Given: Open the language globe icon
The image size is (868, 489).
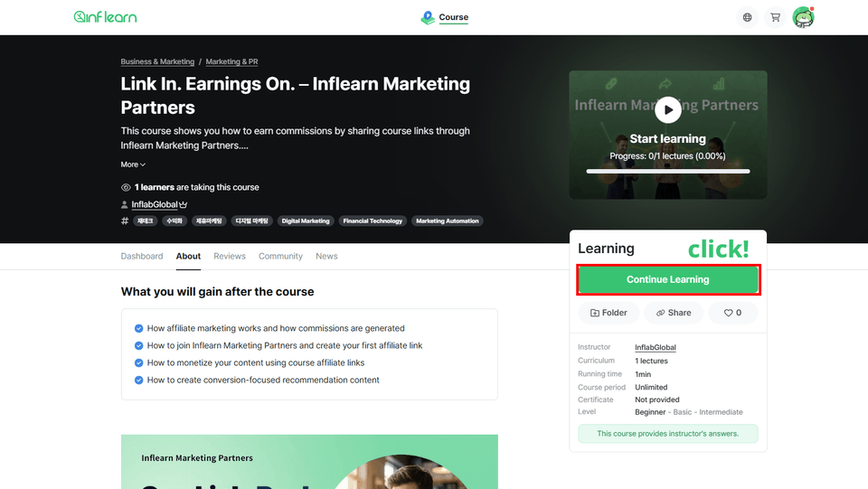Looking at the screenshot, I should pyautogui.click(x=748, y=17).
